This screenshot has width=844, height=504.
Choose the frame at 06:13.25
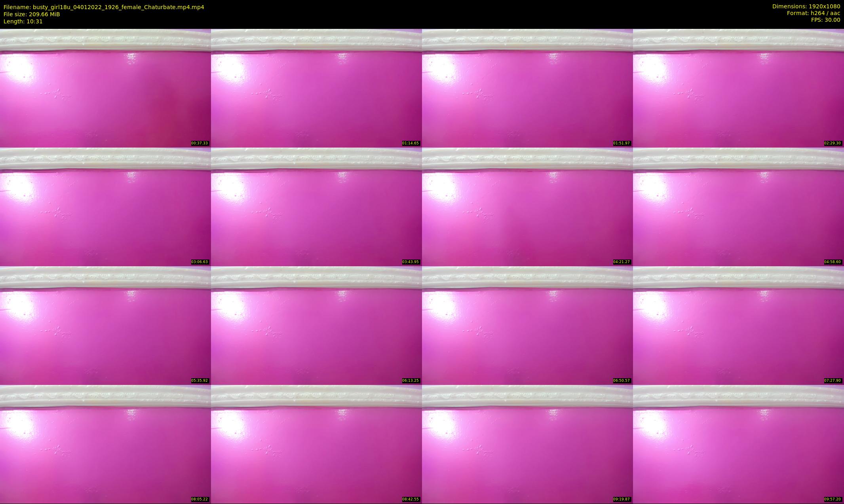tap(316, 325)
